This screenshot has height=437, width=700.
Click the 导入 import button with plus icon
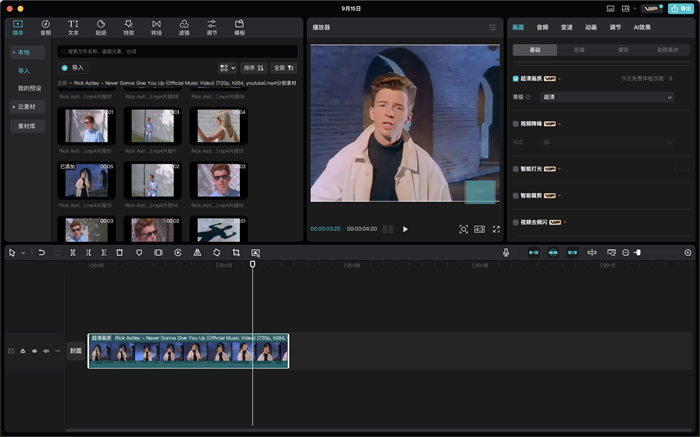[x=74, y=68]
